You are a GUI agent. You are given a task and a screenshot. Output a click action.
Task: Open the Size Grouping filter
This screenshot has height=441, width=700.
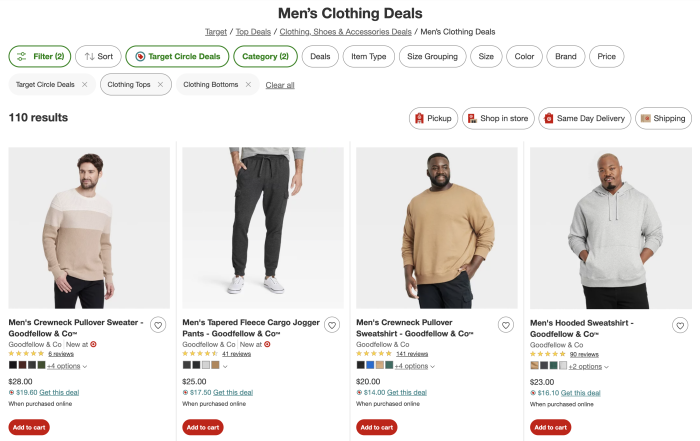(x=432, y=57)
